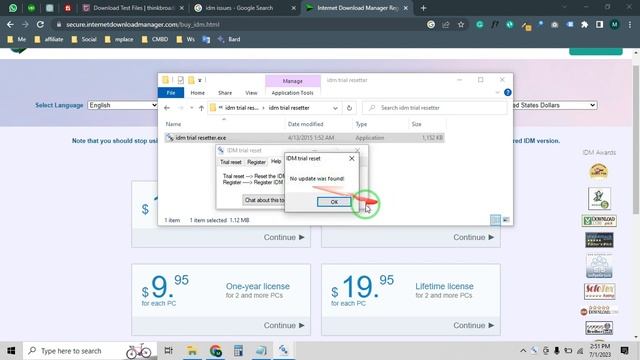Screen dimensions: 640x360
Task: Open the Chrome profile avatar M
Action: click(x=614, y=24)
